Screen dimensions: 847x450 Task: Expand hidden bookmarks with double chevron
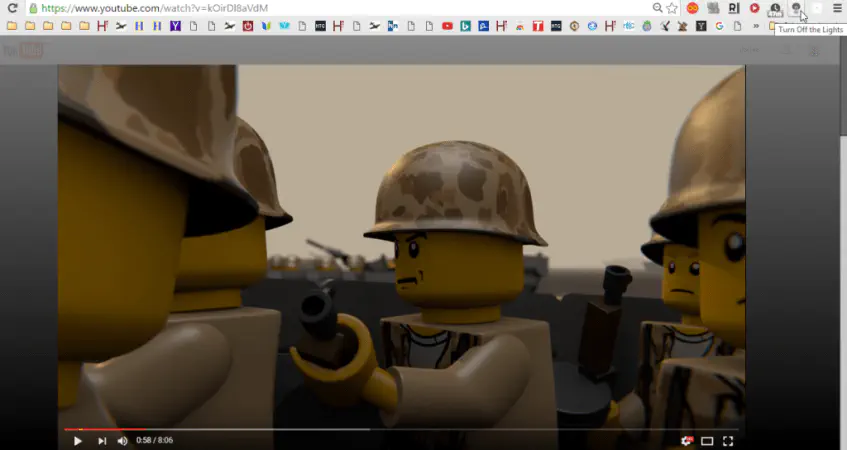[756, 26]
